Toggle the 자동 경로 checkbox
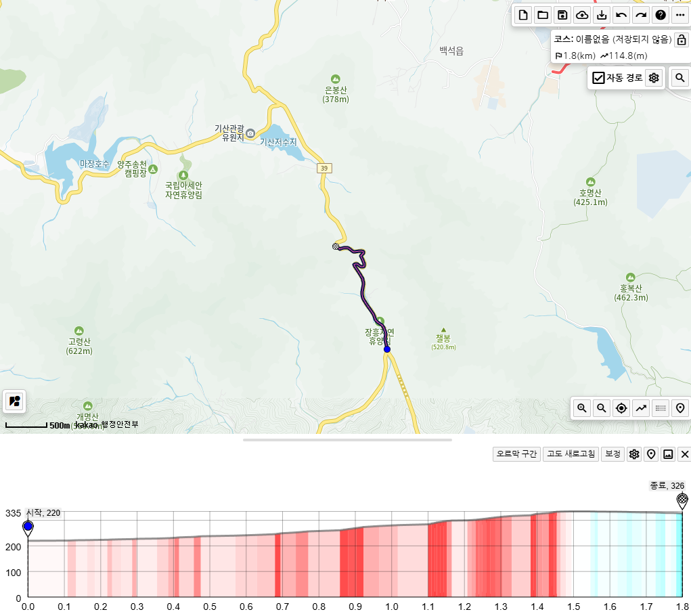The height and width of the screenshot is (616, 691). pyautogui.click(x=598, y=78)
